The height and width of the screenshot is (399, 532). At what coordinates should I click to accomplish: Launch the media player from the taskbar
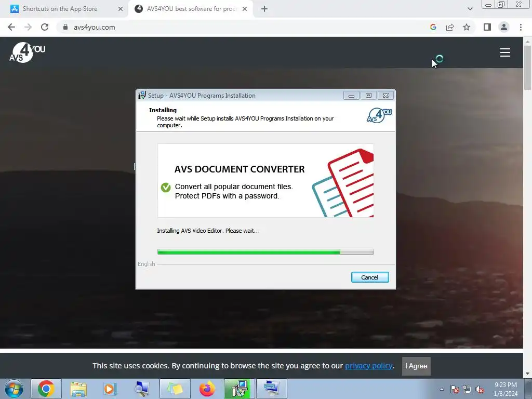[110, 389]
